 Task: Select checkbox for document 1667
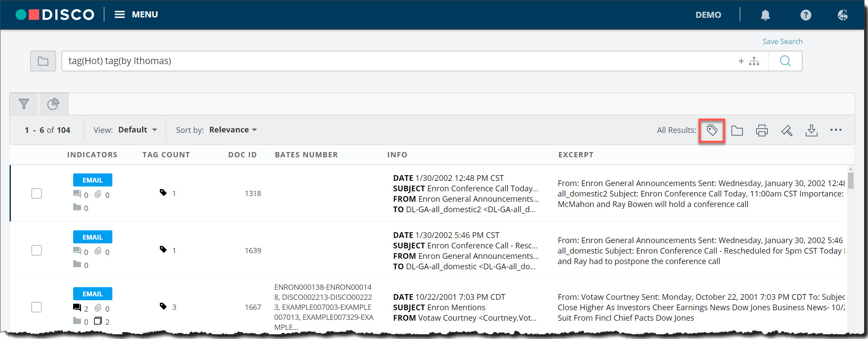(x=37, y=307)
